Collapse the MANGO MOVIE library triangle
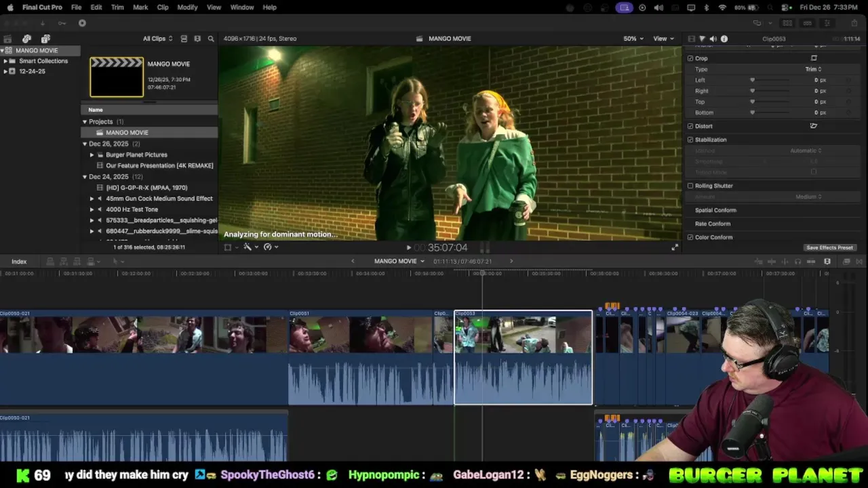The width and height of the screenshot is (868, 488). [3, 51]
